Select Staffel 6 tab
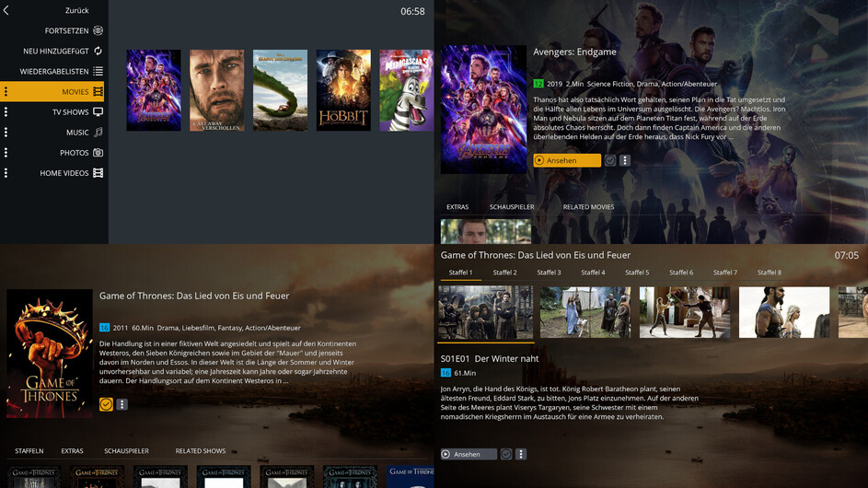Image resolution: width=868 pixels, height=488 pixels. pos(681,273)
